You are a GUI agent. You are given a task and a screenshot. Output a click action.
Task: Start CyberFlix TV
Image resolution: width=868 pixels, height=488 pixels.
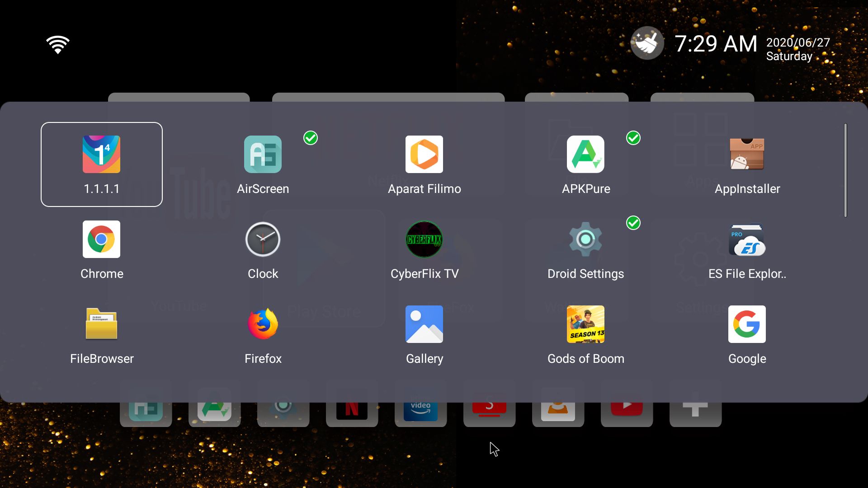424,239
